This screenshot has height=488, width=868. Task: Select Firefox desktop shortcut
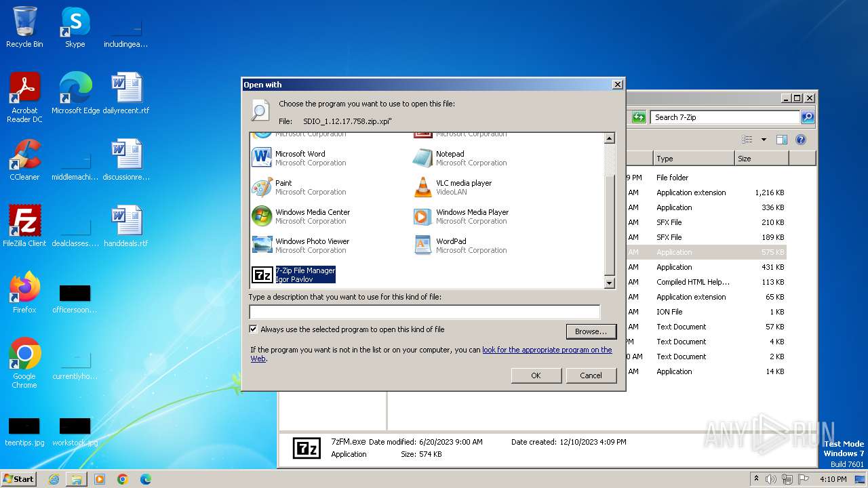pyautogui.click(x=24, y=293)
